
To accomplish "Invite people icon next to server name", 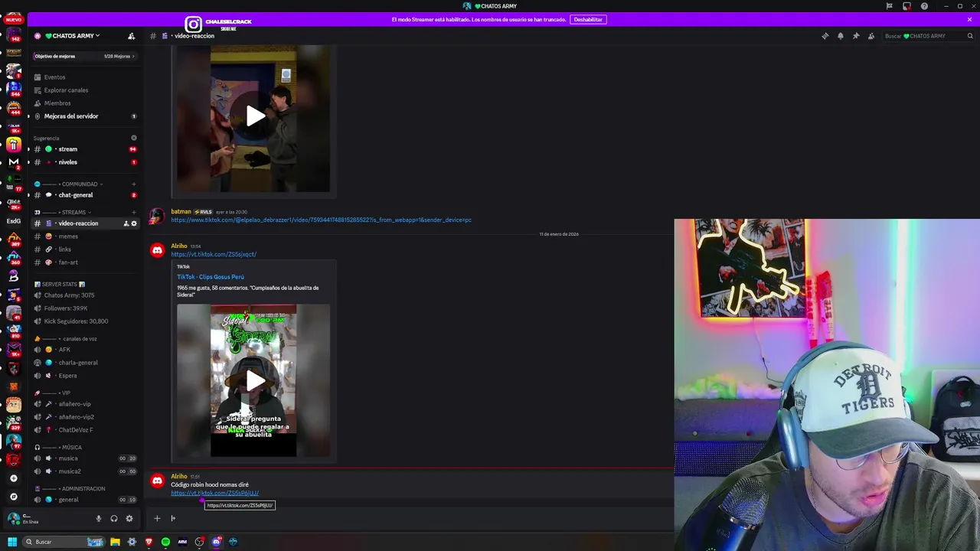I will tap(131, 36).
